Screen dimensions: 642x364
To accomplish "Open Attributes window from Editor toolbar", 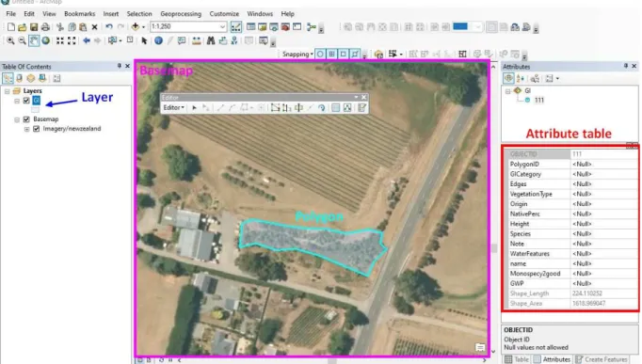I will (336, 107).
